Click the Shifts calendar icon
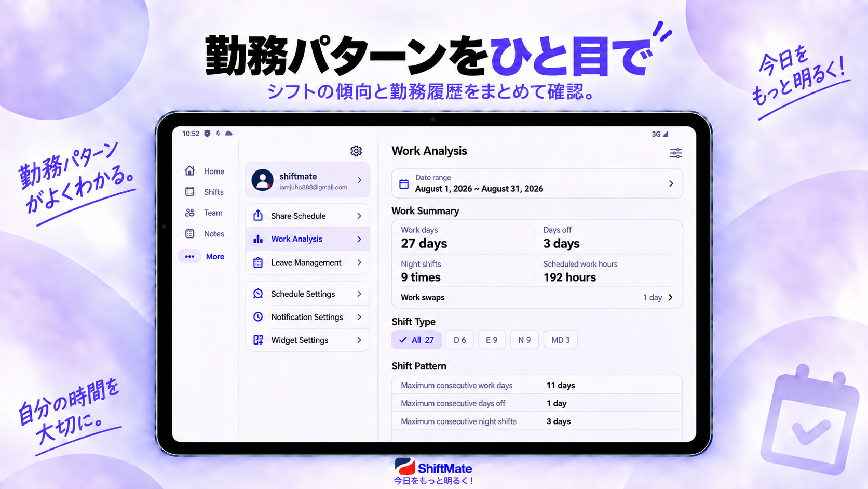 pos(190,192)
